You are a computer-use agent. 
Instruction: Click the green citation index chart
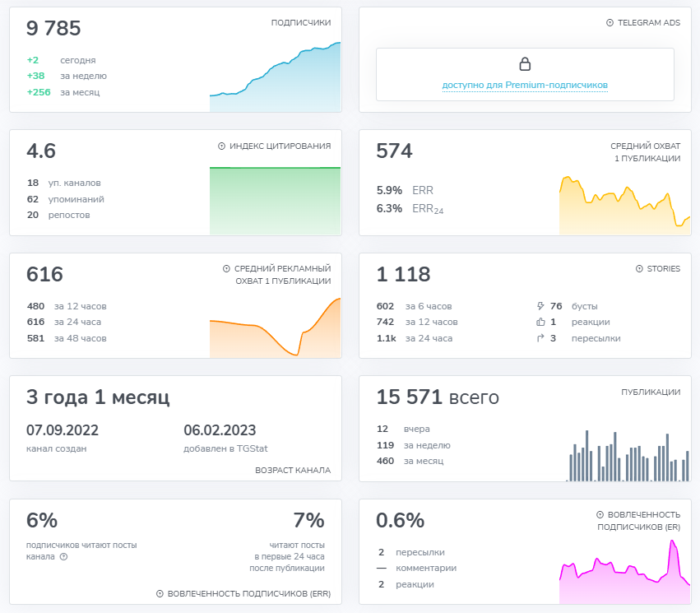(276, 202)
